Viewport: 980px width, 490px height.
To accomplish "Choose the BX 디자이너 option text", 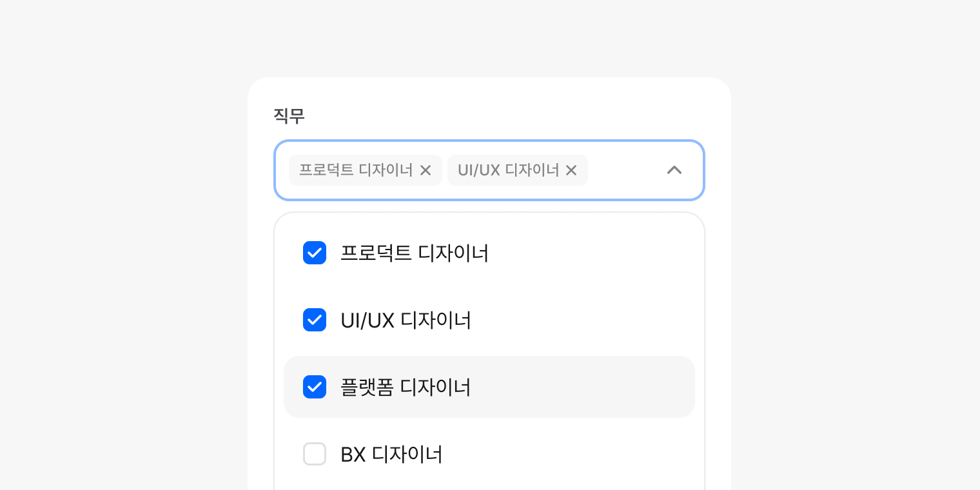I will tap(391, 454).
